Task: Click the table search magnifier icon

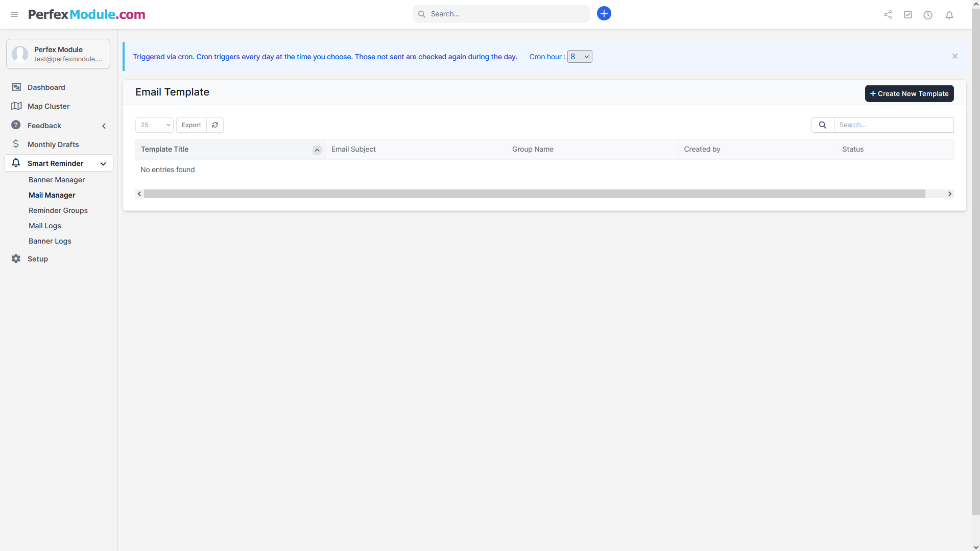Action: click(x=822, y=125)
